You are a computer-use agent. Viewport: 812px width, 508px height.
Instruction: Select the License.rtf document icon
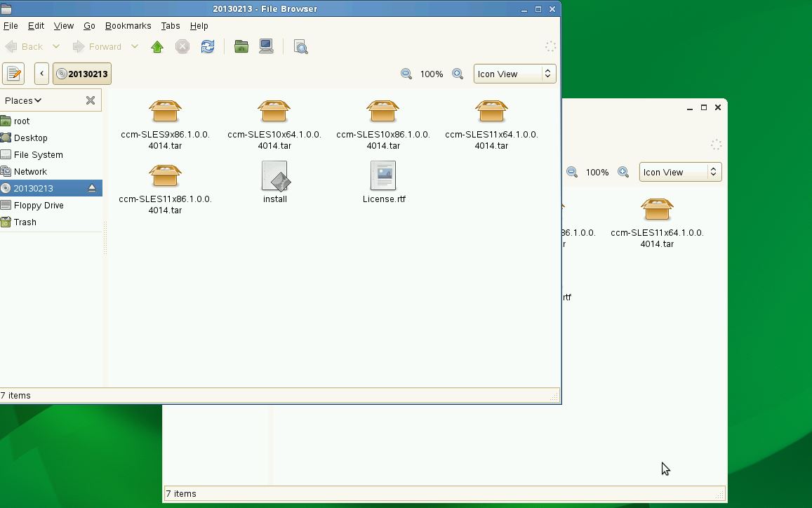[x=383, y=175]
